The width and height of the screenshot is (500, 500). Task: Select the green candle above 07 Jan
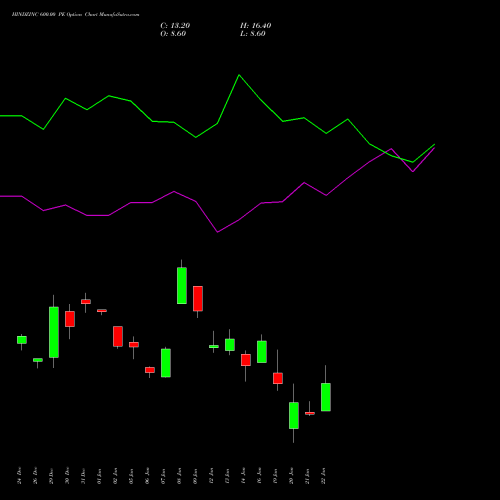166,363
